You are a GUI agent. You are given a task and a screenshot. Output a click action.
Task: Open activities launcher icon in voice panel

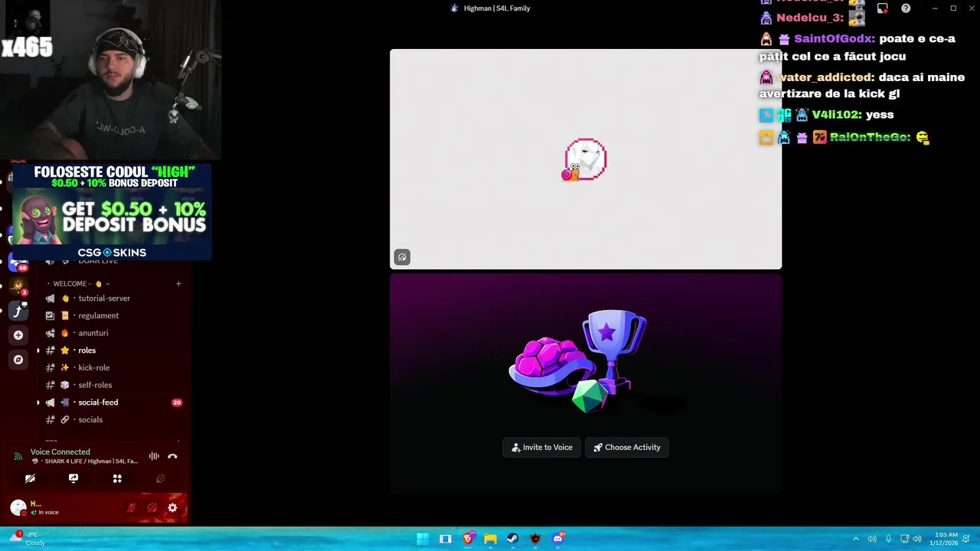[117, 478]
